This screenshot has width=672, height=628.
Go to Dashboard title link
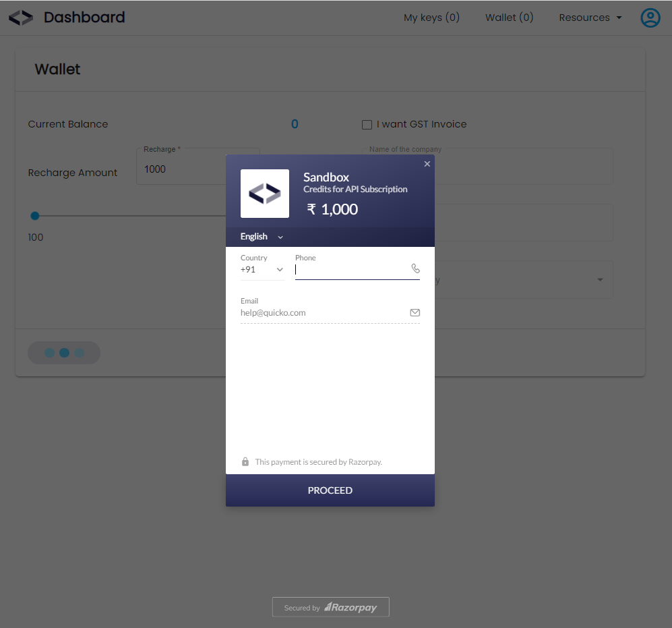pyautogui.click(x=84, y=18)
